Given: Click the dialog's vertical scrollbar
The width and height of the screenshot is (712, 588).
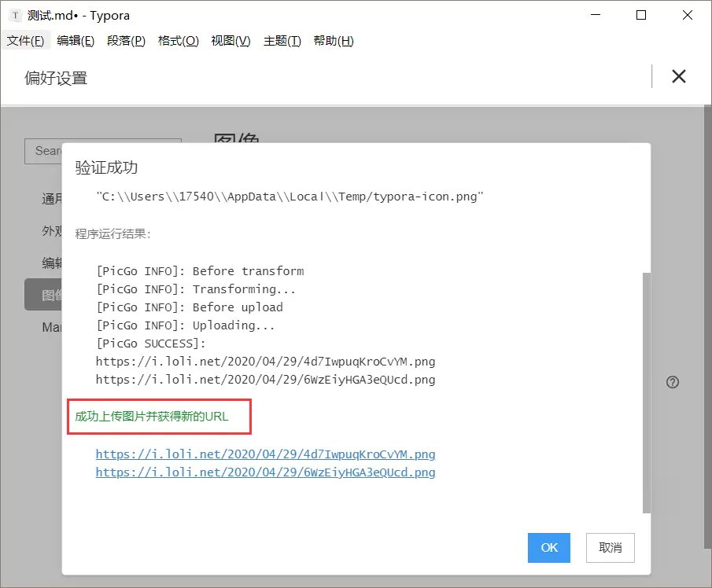Looking at the screenshot, I should coord(647,393).
